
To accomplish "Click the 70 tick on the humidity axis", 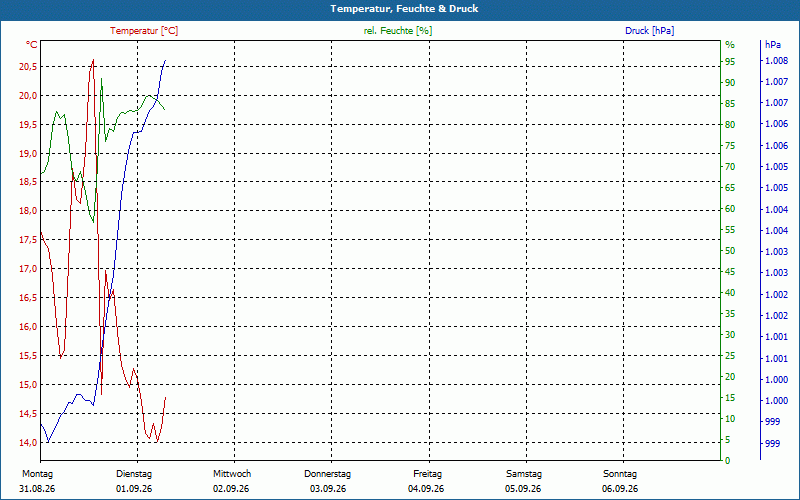I will point(730,167).
